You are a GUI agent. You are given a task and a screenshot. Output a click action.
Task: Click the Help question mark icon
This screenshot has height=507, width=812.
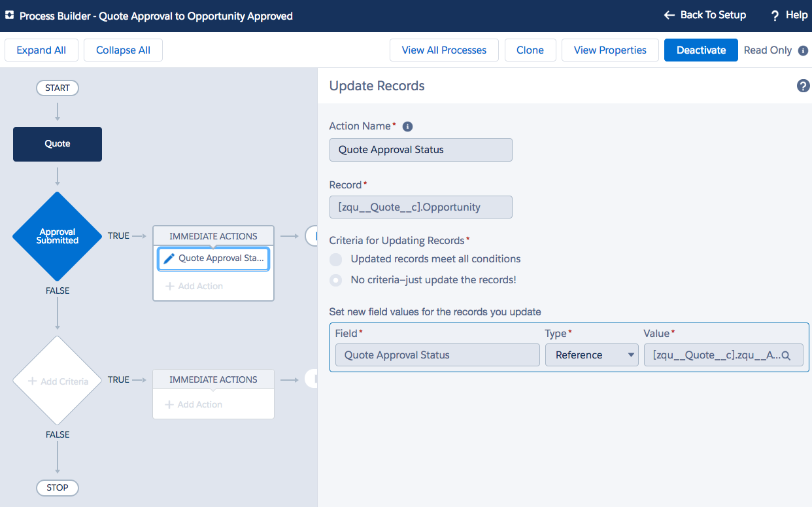pyautogui.click(x=775, y=16)
